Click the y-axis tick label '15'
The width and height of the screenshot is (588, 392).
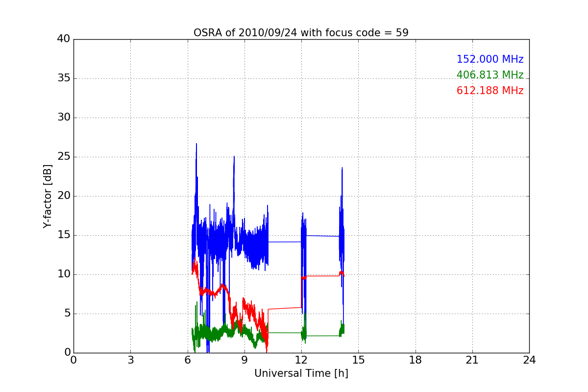(64, 235)
